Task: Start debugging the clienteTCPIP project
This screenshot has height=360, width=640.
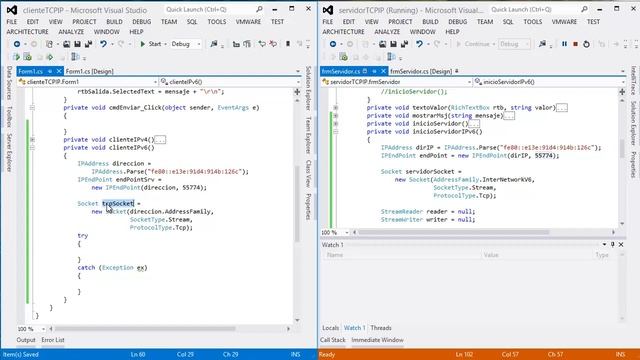Action: tap(151, 44)
